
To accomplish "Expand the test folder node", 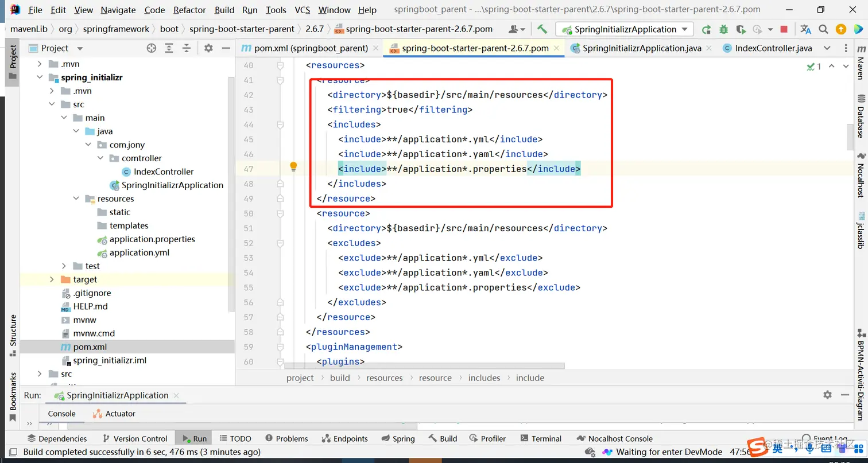I will [64, 266].
